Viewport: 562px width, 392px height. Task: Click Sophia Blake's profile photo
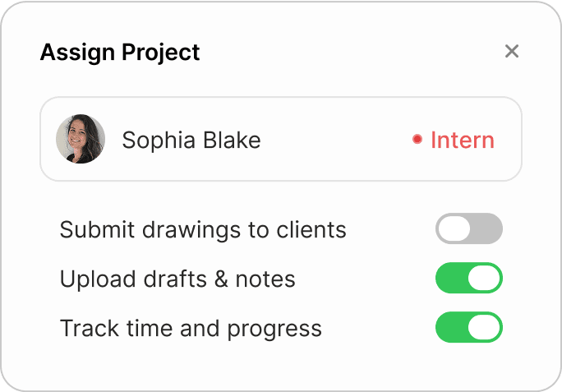(x=81, y=139)
